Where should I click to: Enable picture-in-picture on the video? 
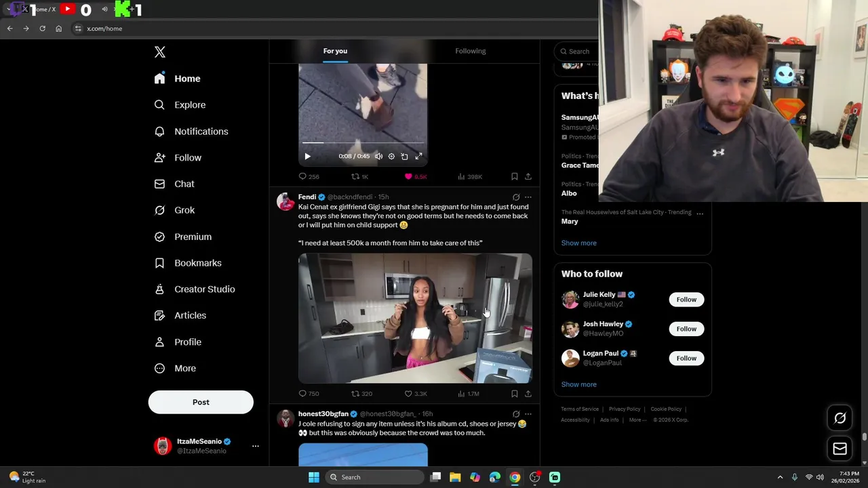coord(404,157)
